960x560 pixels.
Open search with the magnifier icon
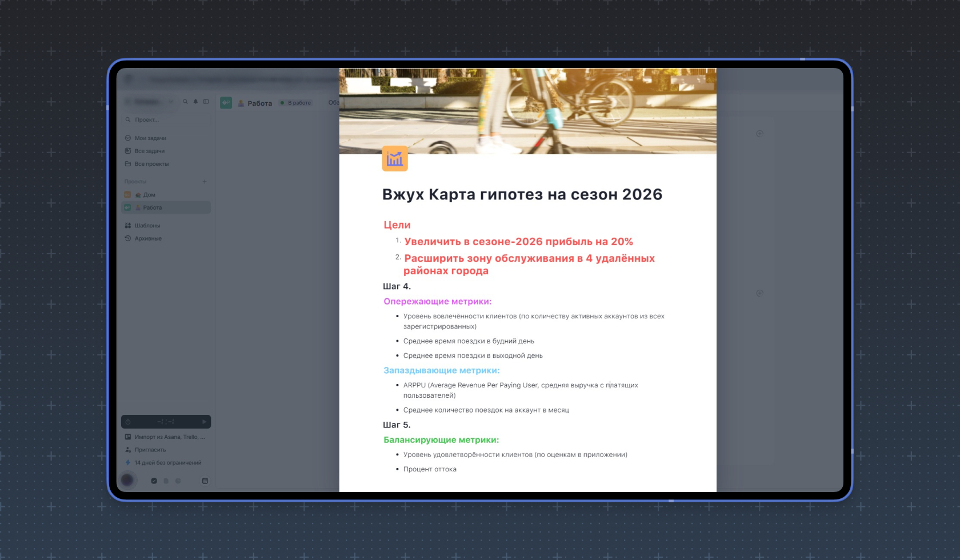click(x=185, y=102)
